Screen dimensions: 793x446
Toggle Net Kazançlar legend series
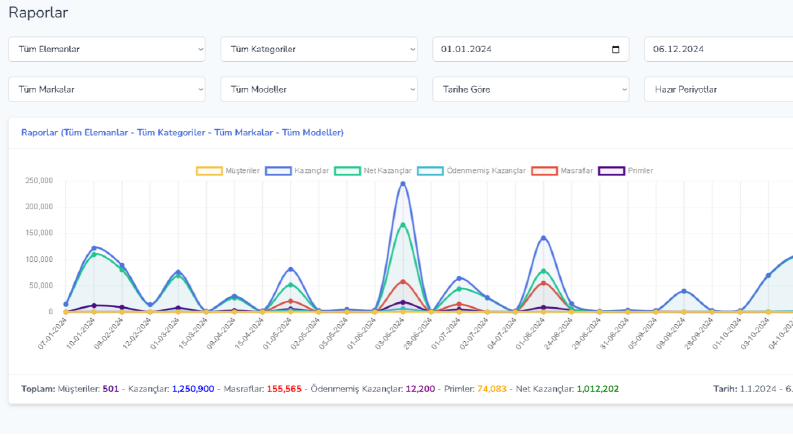(x=373, y=171)
